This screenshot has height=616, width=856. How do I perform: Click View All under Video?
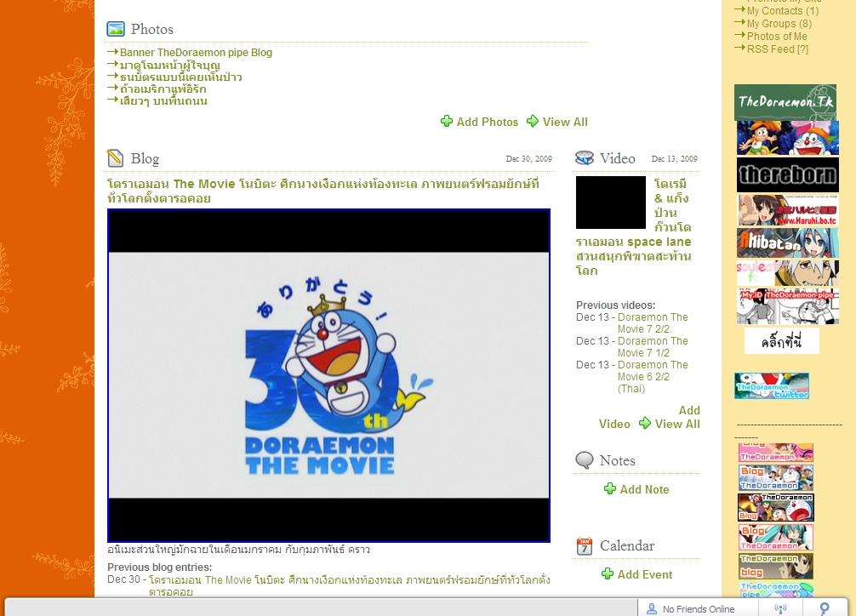pyautogui.click(x=677, y=424)
